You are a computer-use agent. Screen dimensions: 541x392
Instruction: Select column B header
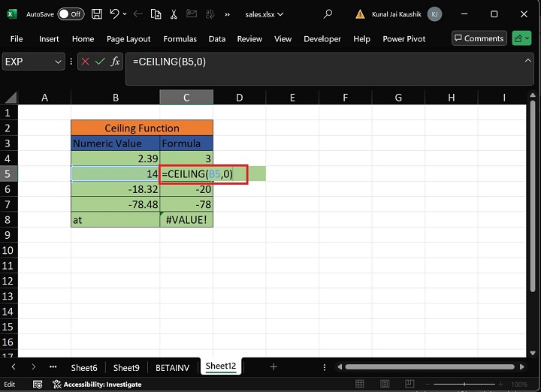[x=115, y=98]
